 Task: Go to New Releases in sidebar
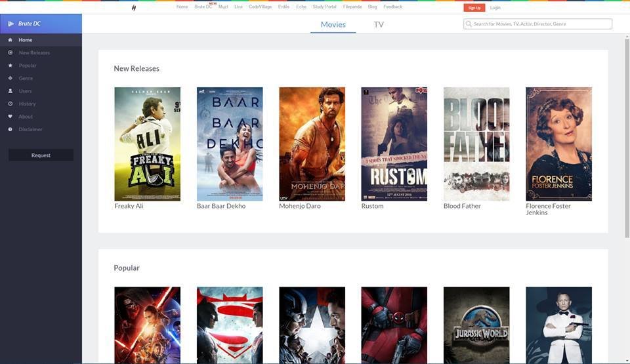tap(34, 52)
